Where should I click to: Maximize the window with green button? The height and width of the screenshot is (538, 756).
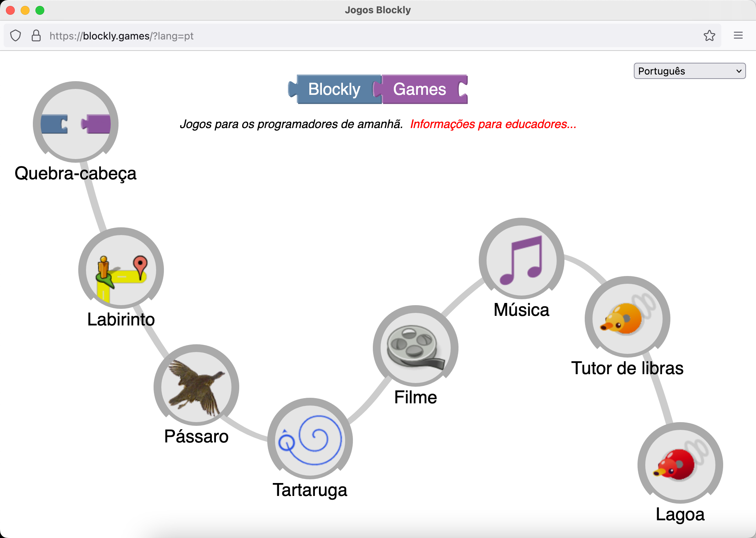[40, 10]
